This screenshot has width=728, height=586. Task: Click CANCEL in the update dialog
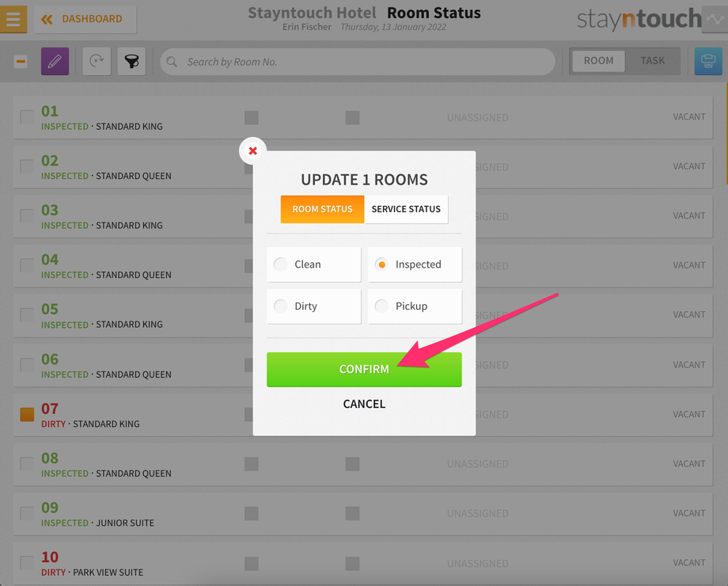364,404
